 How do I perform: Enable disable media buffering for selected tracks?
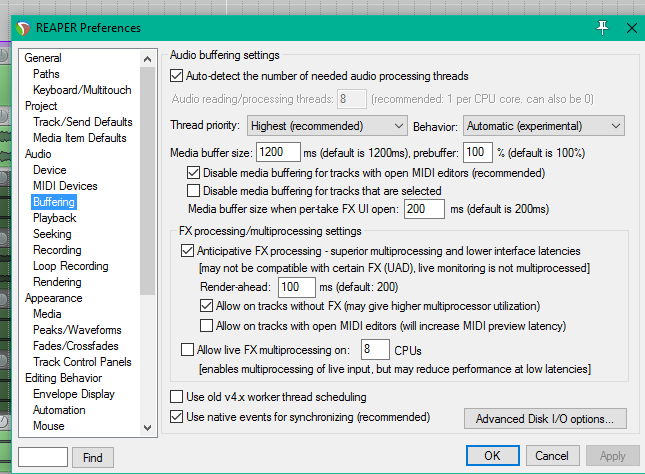193,191
